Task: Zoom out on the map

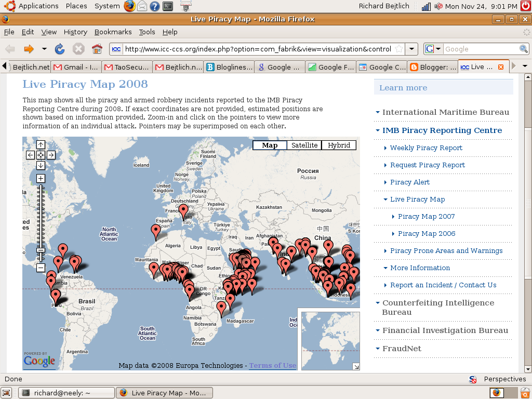Action: [41, 268]
